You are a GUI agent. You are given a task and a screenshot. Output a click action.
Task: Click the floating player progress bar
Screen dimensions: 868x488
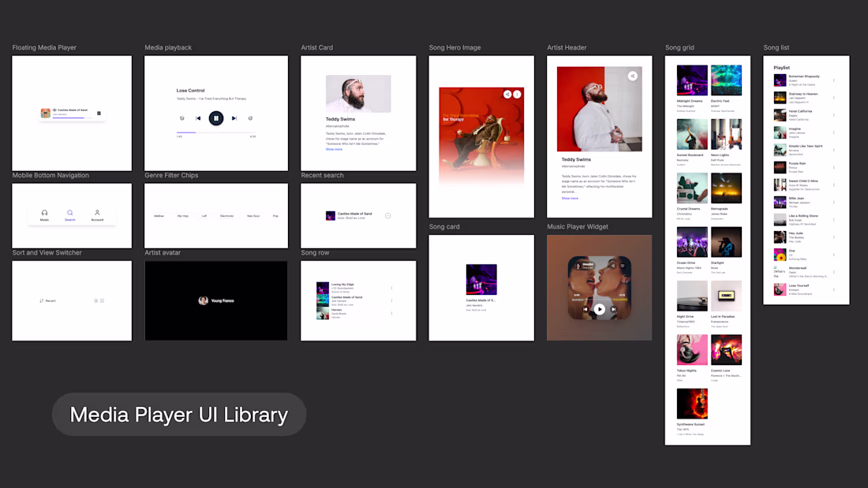coord(72,117)
